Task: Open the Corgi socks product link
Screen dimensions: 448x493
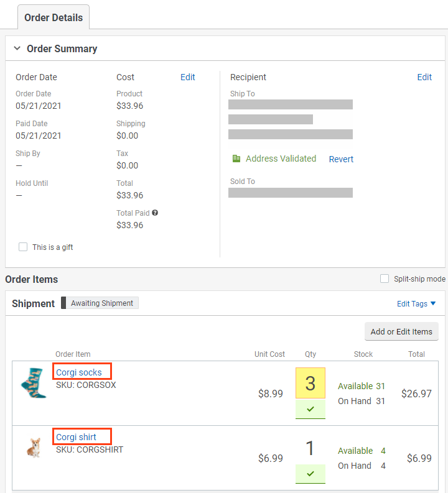Action: pyautogui.click(x=79, y=372)
